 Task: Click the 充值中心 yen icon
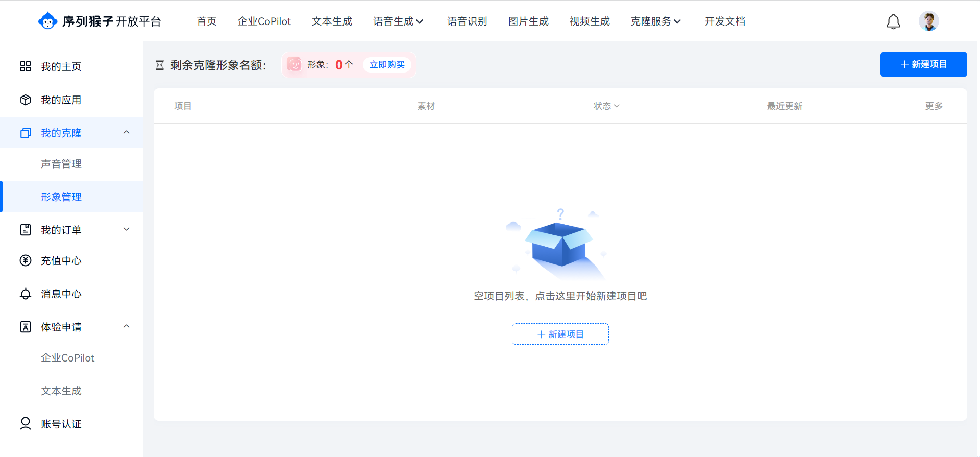pyautogui.click(x=26, y=260)
